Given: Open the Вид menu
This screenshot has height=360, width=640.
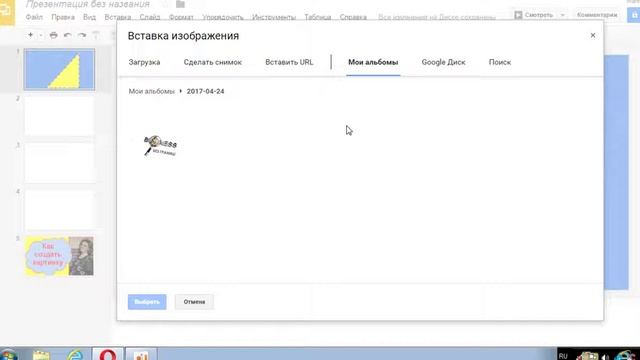Looking at the screenshot, I should (x=89, y=17).
